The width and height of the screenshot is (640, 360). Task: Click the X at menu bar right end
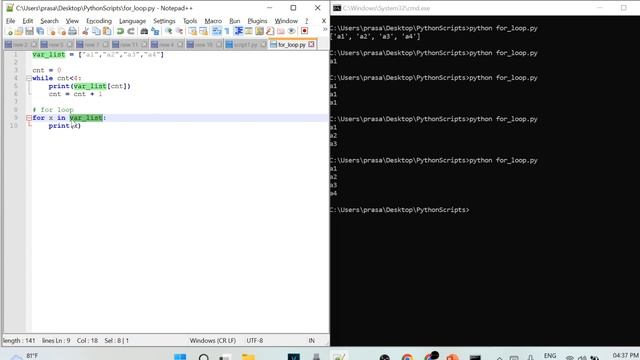coord(324,21)
